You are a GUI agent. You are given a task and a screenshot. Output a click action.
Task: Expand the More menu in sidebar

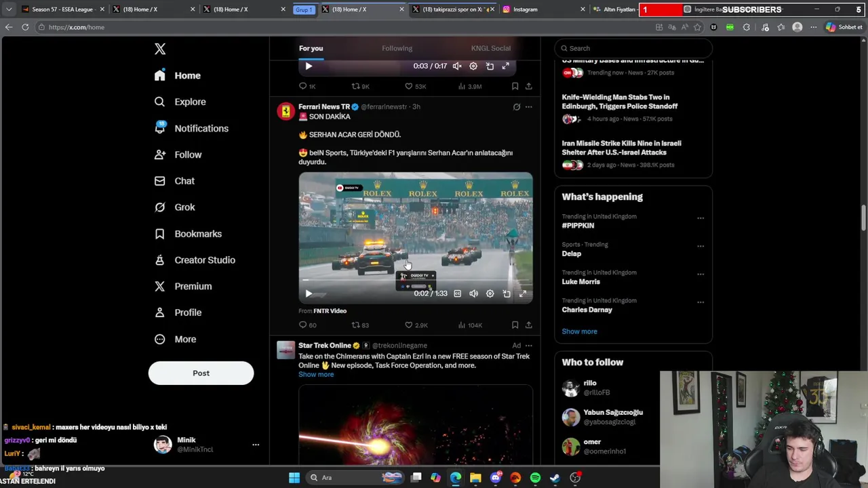[x=176, y=339]
